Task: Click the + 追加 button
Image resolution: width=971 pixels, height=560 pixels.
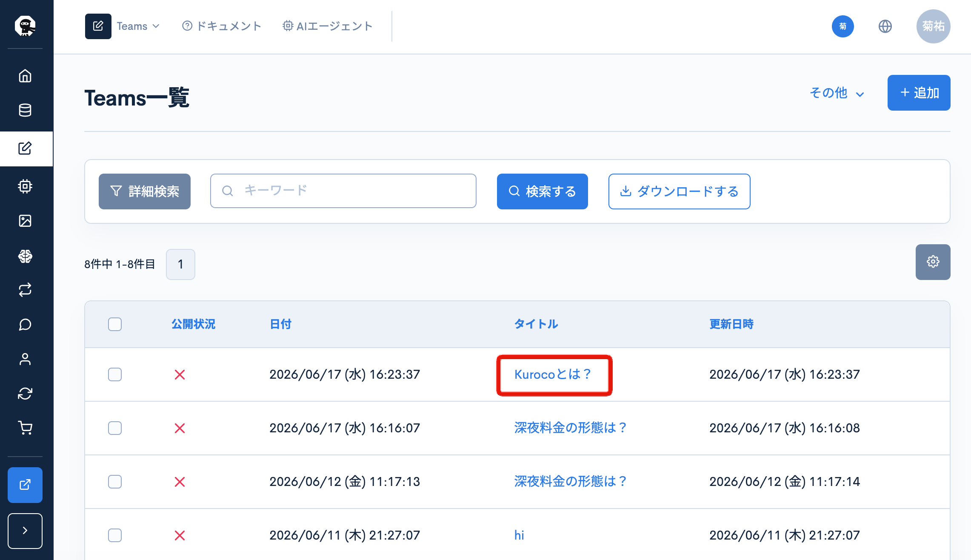Action: point(919,93)
